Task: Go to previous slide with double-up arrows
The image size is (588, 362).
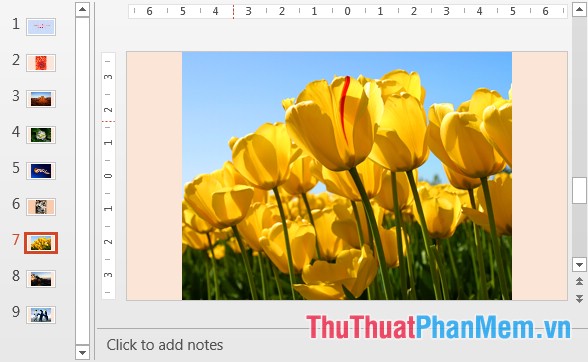Action: (579, 281)
